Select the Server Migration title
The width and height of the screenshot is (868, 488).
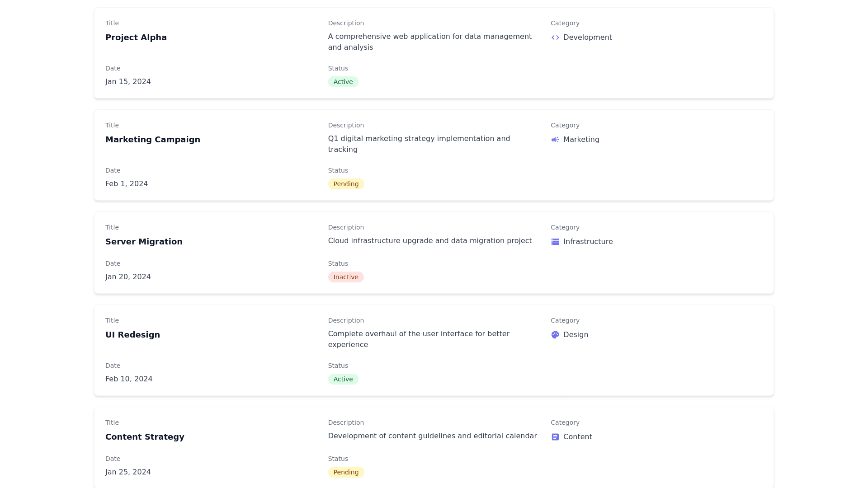tap(144, 242)
